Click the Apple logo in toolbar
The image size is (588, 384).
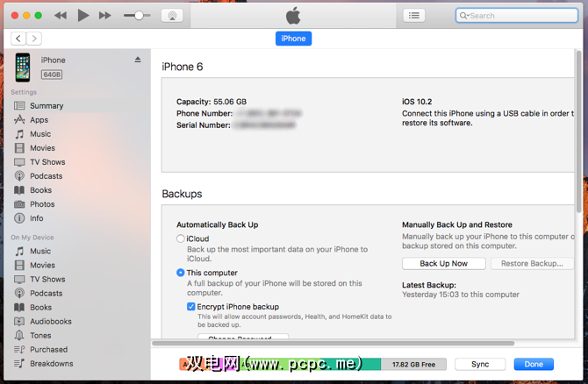click(293, 16)
